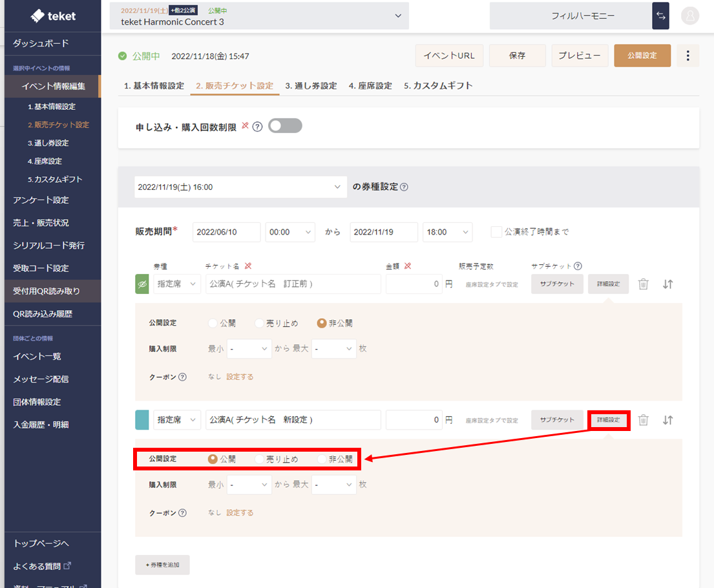Check the 公演終了時間まで checkbox

[x=496, y=232]
